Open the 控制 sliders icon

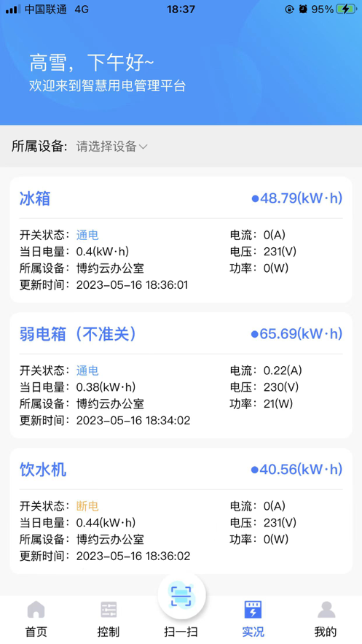click(x=109, y=610)
